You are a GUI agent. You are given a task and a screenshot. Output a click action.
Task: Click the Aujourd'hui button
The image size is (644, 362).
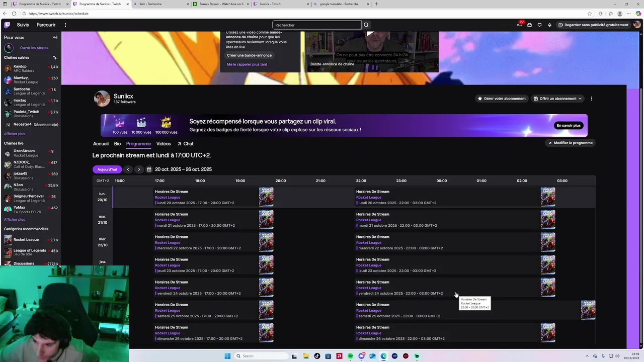point(107,169)
